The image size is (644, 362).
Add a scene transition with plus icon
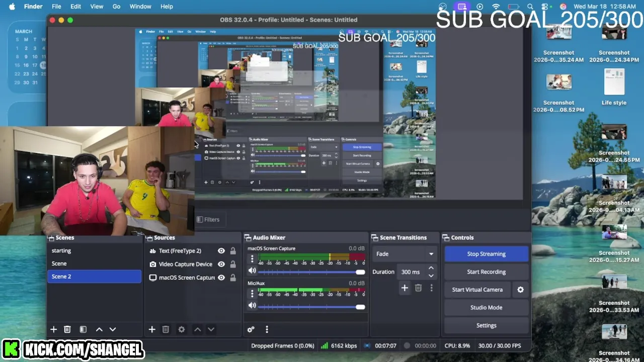tap(405, 288)
